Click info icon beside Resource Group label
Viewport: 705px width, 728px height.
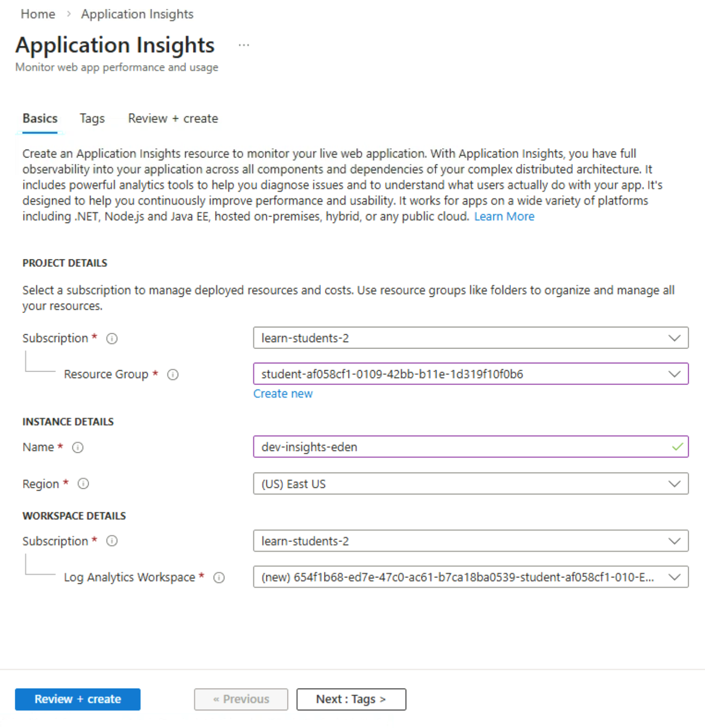pos(173,375)
